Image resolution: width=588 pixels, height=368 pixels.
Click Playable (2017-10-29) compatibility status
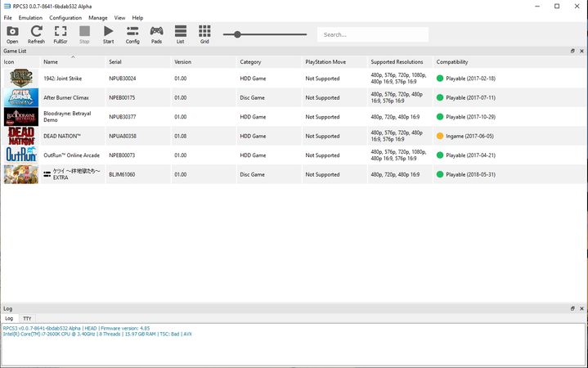coord(466,117)
